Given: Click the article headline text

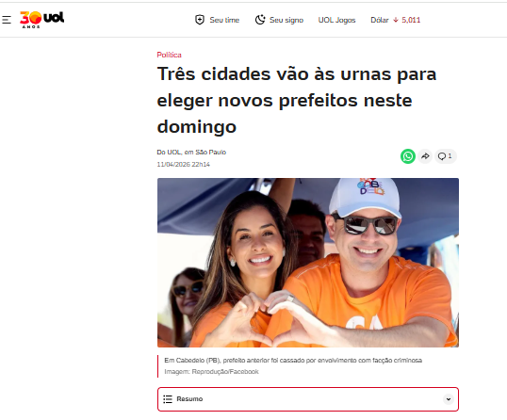Looking at the screenshot, I should click(x=297, y=100).
